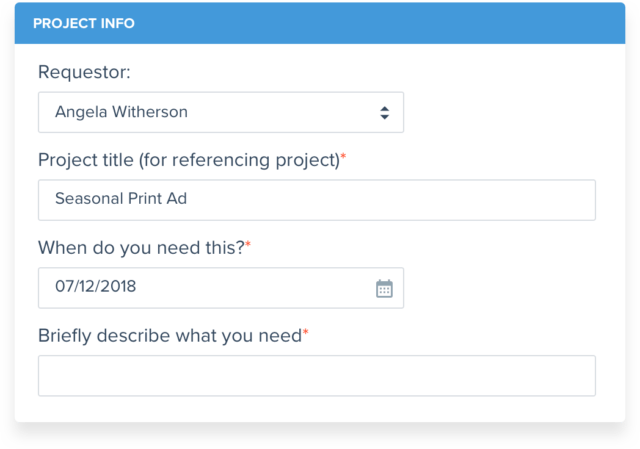
Task: Click the 07/12/2018 date text
Action: (96, 287)
